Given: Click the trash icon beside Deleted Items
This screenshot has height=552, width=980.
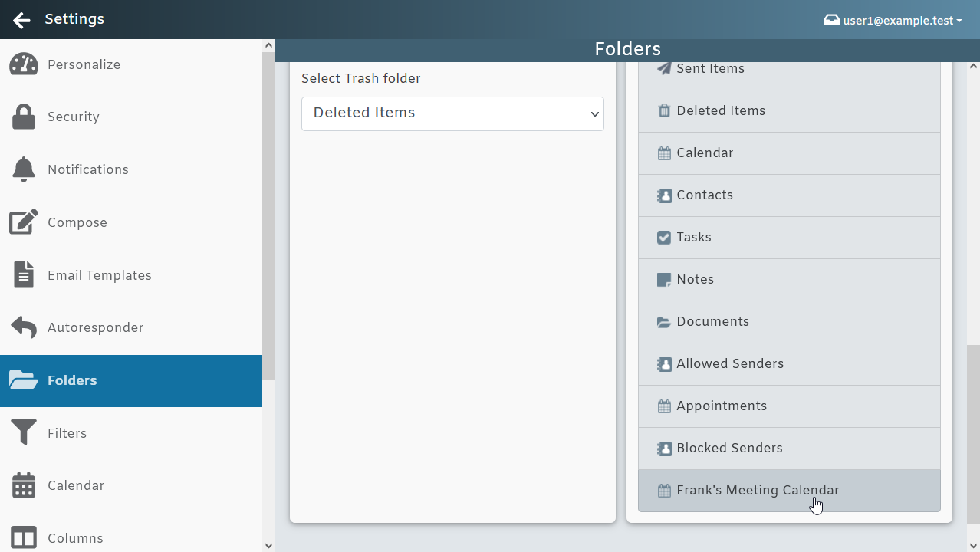Looking at the screenshot, I should (663, 110).
